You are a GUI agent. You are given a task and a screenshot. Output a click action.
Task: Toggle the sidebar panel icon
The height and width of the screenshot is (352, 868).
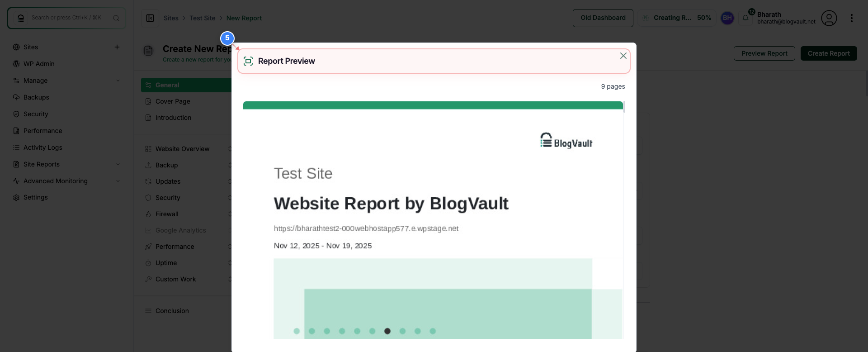pyautogui.click(x=150, y=18)
